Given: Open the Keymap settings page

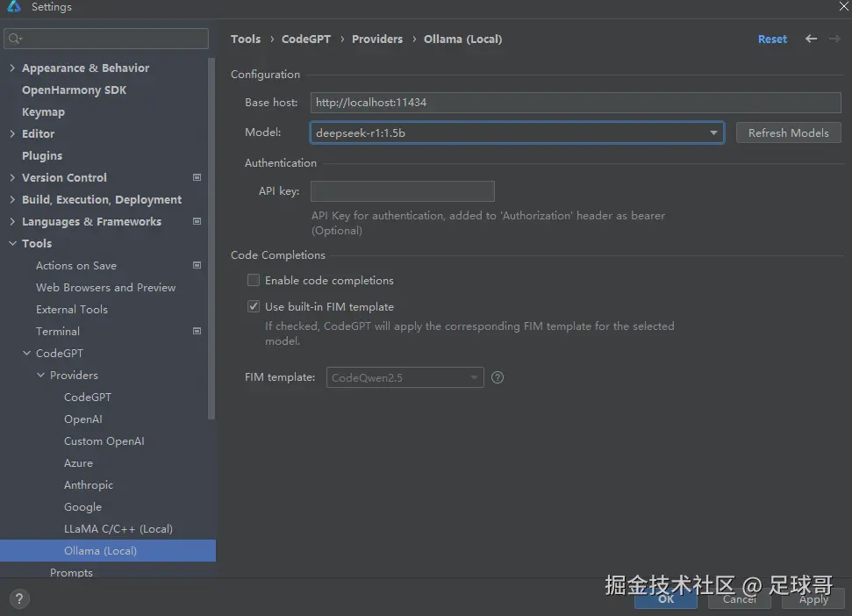Looking at the screenshot, I should pyautogui.click(x=44, y=112).
